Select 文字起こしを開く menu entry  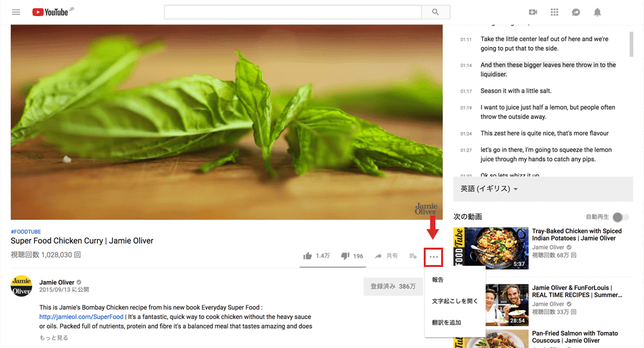point(455,301)
